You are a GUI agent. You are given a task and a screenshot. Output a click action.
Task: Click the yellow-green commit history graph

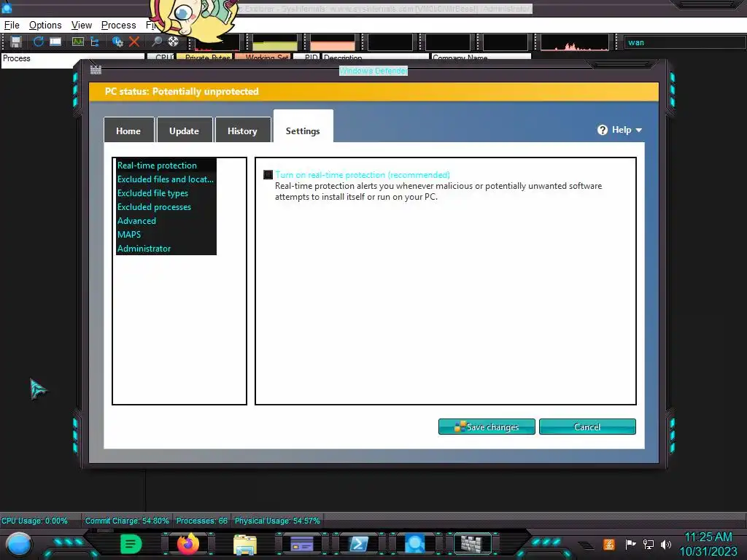pos(275,42)
